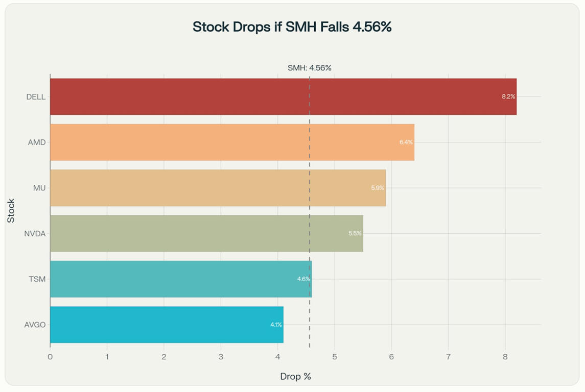Click the x-axis tick labeled 0
Screen dimensions: 585x392
(50, 357)
